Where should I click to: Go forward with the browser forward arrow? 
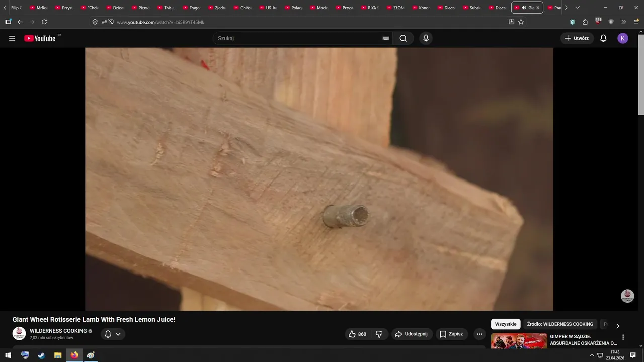point(32,22)
